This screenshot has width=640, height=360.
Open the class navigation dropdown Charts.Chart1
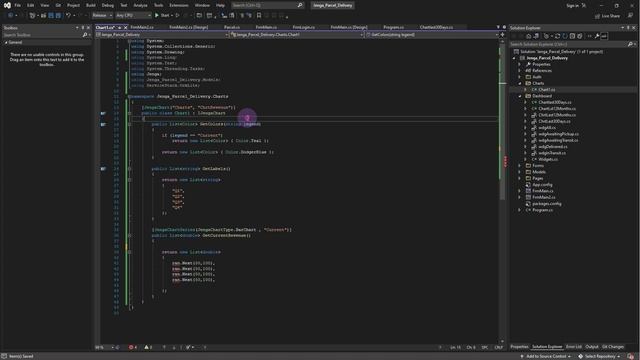[297, 35]
